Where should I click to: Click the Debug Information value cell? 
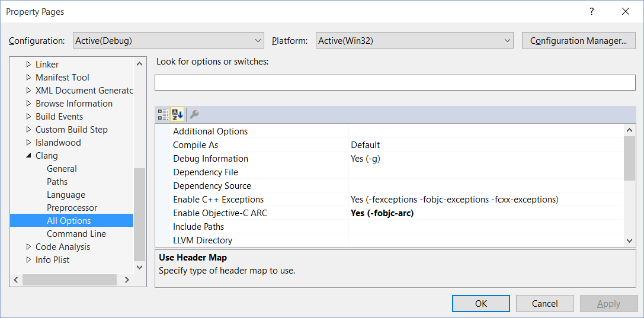click(x=486, y=159)
